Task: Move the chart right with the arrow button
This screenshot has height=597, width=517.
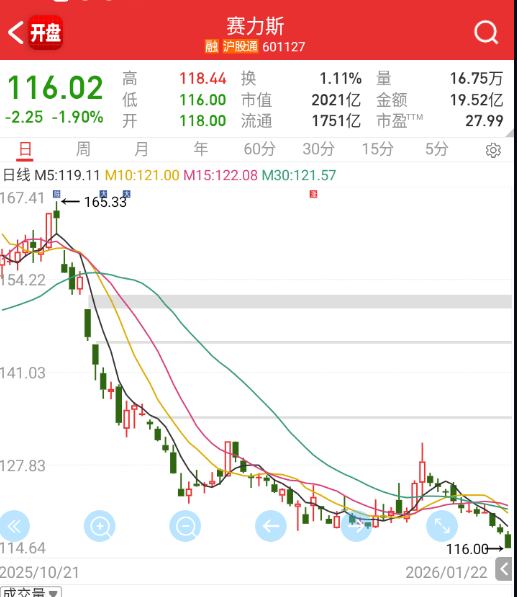Action: click(356, 526)
